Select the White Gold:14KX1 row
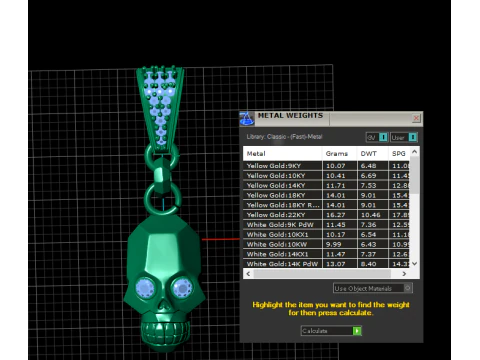The width and height of the screenshot is (480, 360). coord(326,254)
